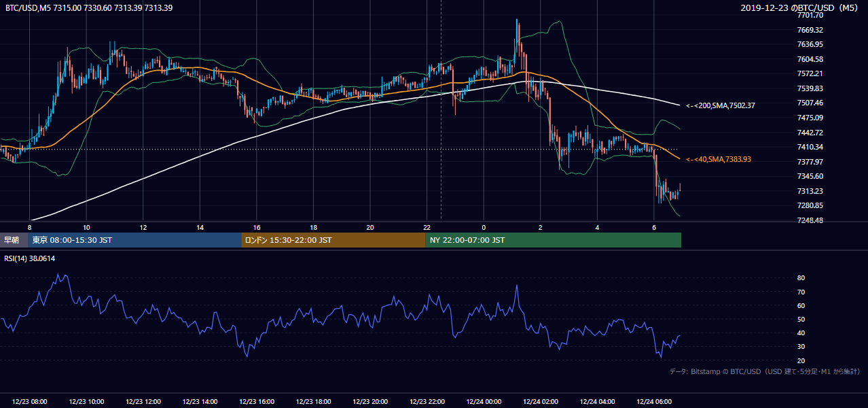Click the RSI 70 level label
868x408 pixels.
click(x=801, y=292)
